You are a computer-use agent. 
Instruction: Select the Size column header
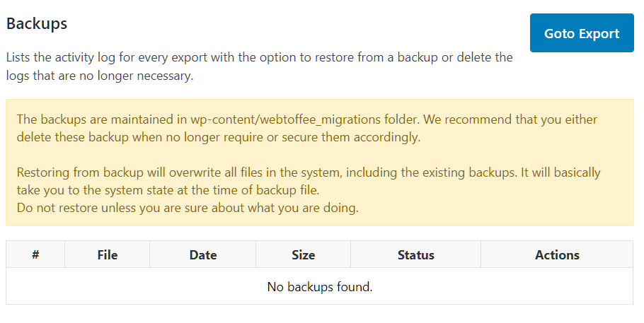(303, 254)
